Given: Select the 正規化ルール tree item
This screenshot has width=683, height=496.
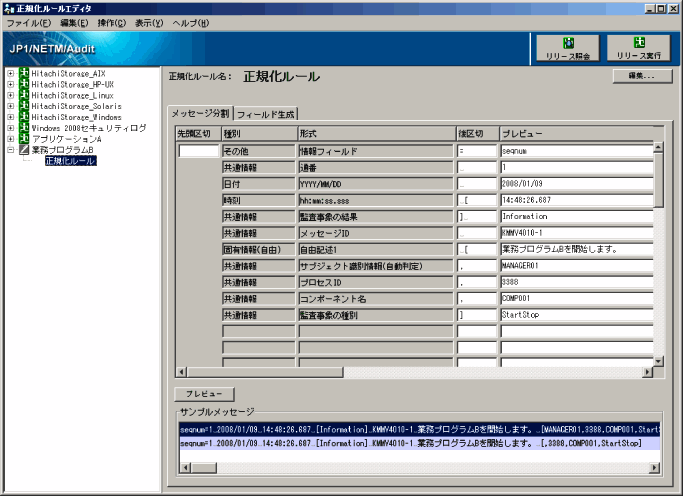Looking at the screenshot, I should [x=70, y=161].
